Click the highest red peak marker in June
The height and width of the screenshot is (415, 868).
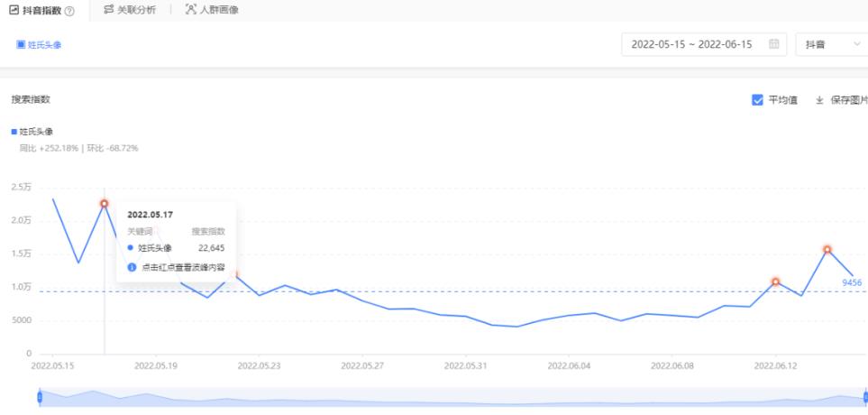click(827, 250)
